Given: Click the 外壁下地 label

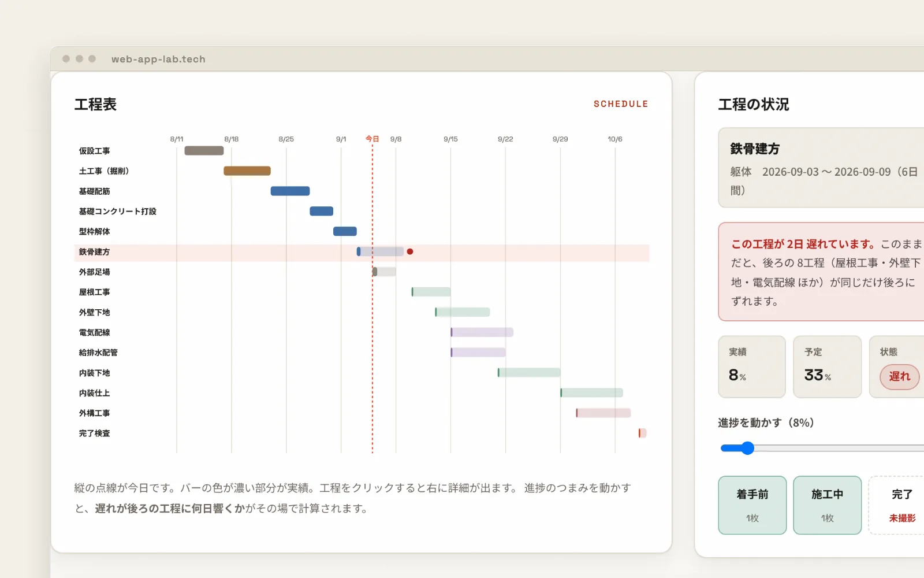Looking at the screenshot, I should click(94, 312).
